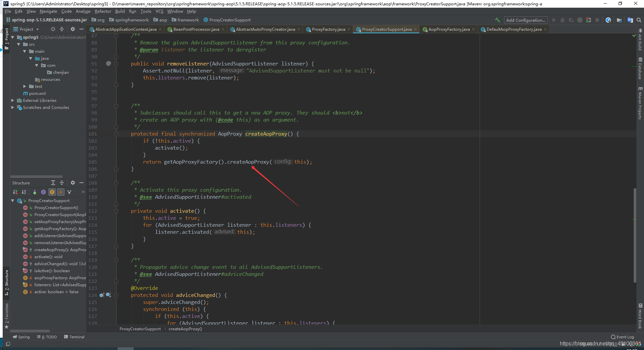Click the Google Translate icon
The height and width of the screenshot is (350, 644).
pos(630,20)
